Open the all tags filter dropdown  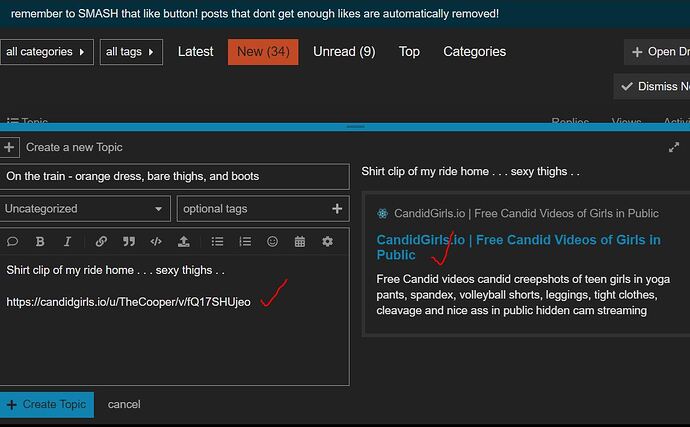[x=131, y=52]
